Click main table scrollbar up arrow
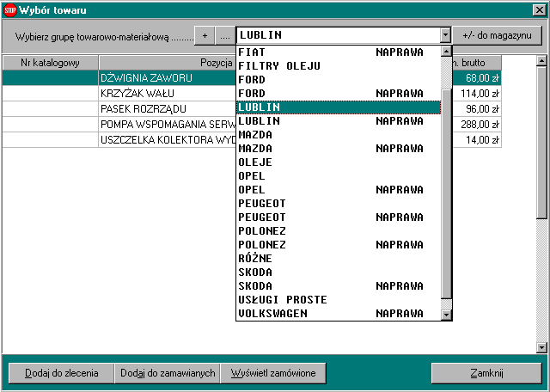The height and width of the screenshot is (392, 550). coord(541,61)
